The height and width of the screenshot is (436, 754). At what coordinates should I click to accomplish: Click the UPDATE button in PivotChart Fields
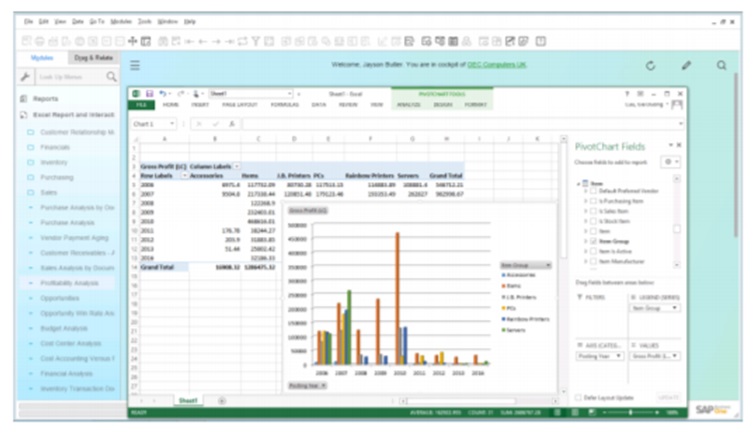tap(668, 398)
